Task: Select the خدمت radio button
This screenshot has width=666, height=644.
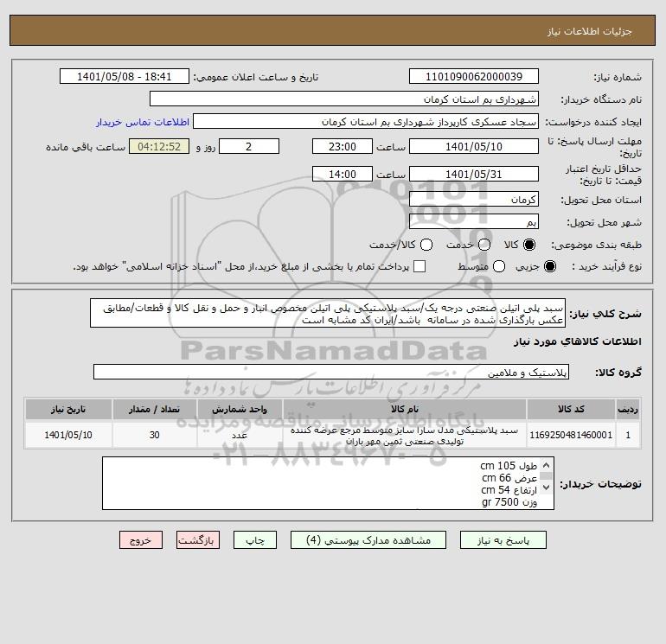Action: point(484,245)
